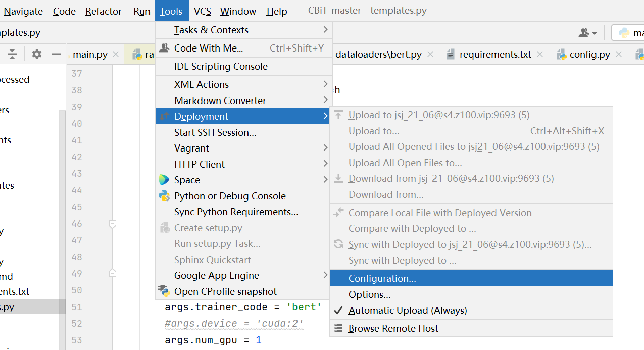Click the Space menu icon
644x350 pixels.
coord(164,180)
